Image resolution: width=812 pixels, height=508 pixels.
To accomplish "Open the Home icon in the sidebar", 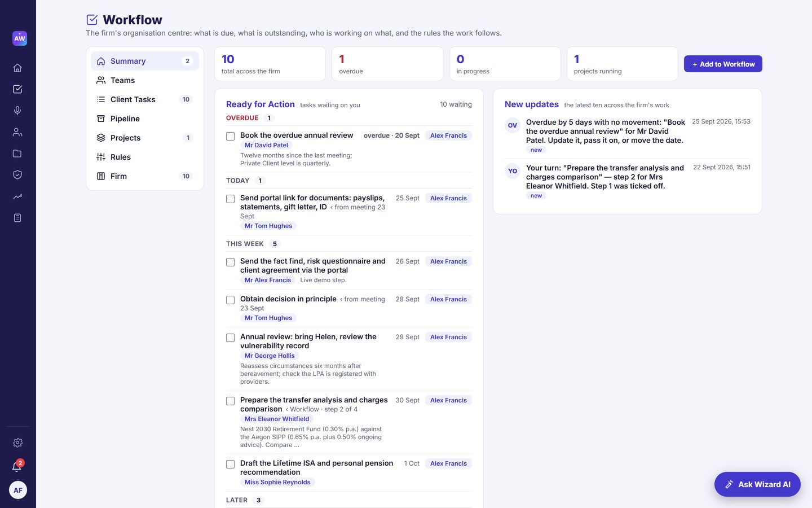I will click(17, 68).
